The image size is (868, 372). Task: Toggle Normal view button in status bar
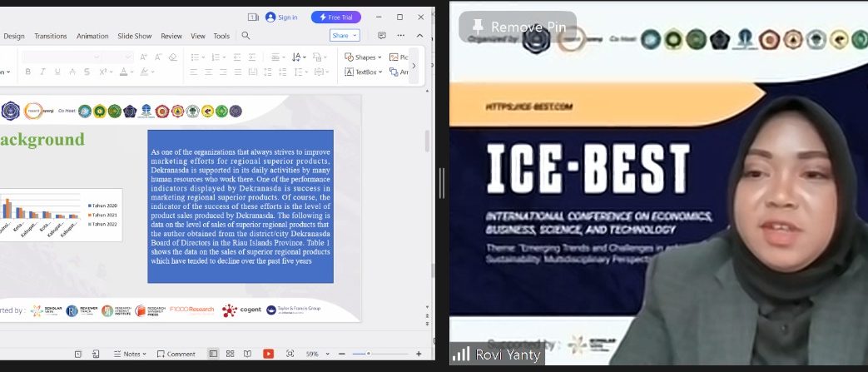[x=213, y=354]
